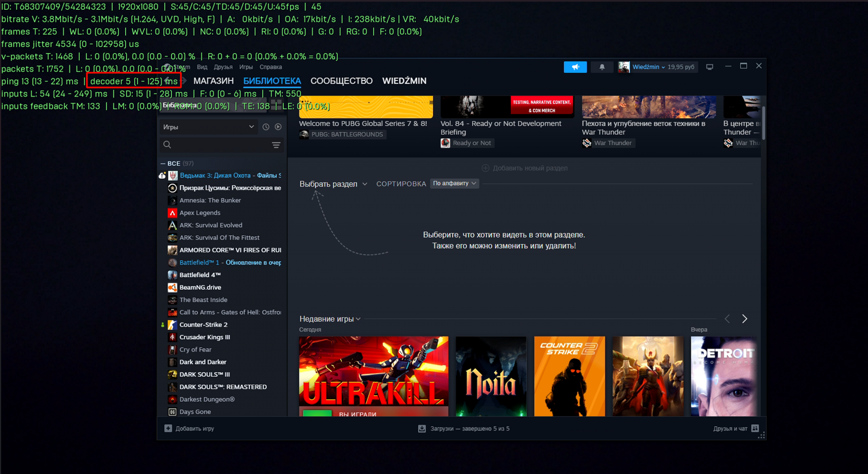The width and height of the screenshot is (868, 474).
Task: Open Выбрать раздел dropdown
Action: coord(333,184)
